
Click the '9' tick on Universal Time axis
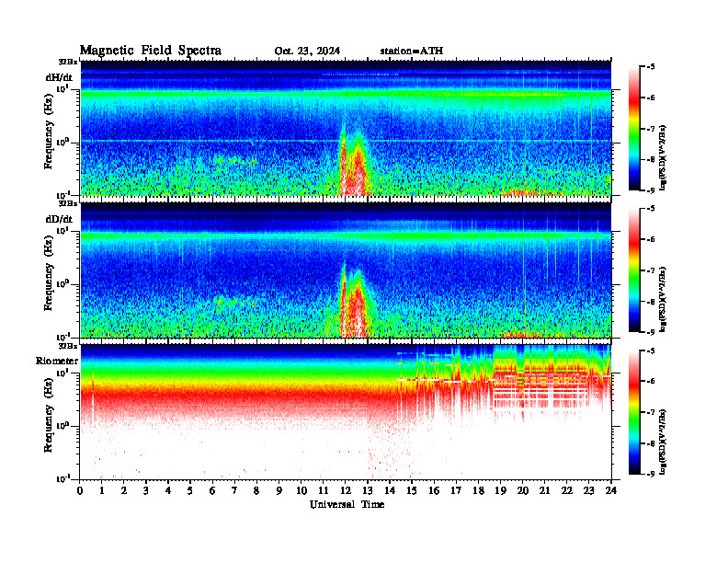[x=279, y=490]
